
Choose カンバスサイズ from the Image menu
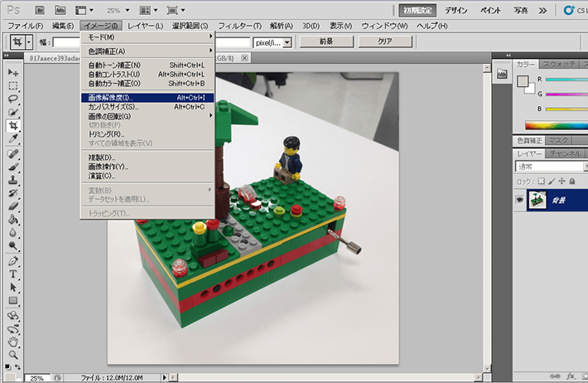click(113, 107)
